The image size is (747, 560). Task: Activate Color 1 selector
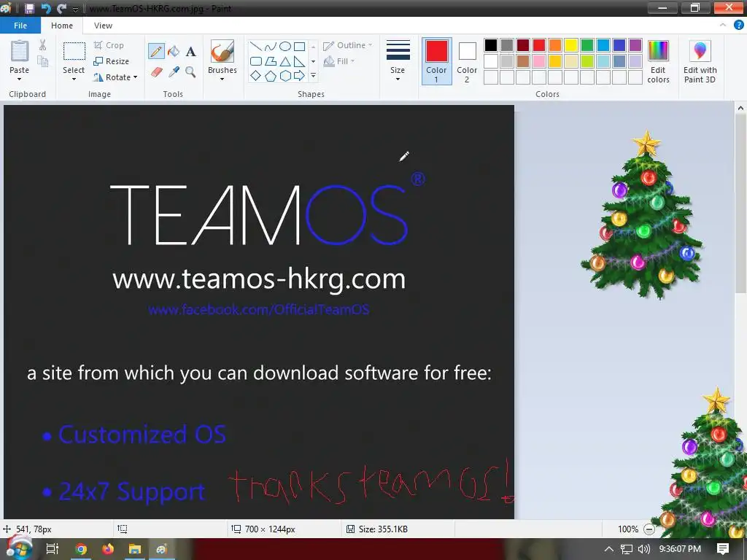point(436,61)
